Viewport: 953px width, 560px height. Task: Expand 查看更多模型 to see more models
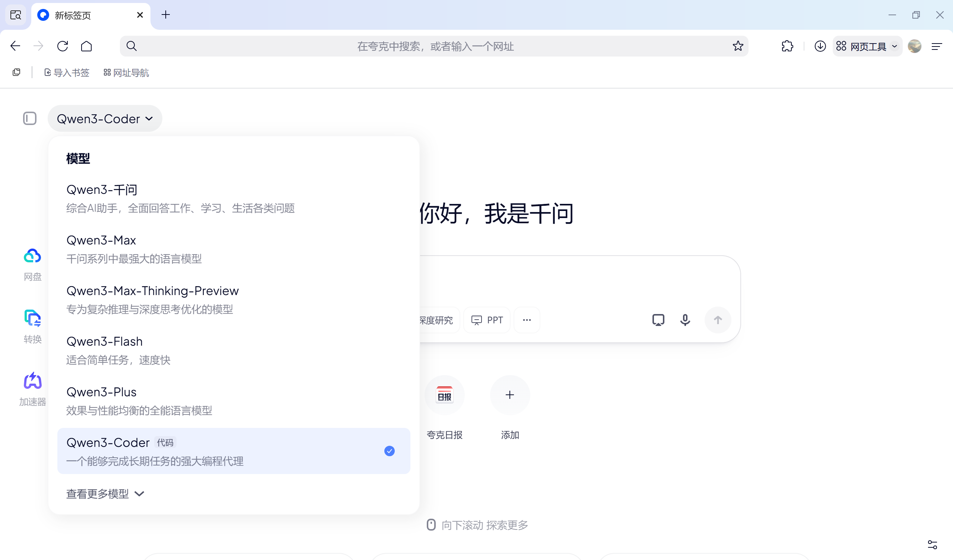click(x=105, y=493)
